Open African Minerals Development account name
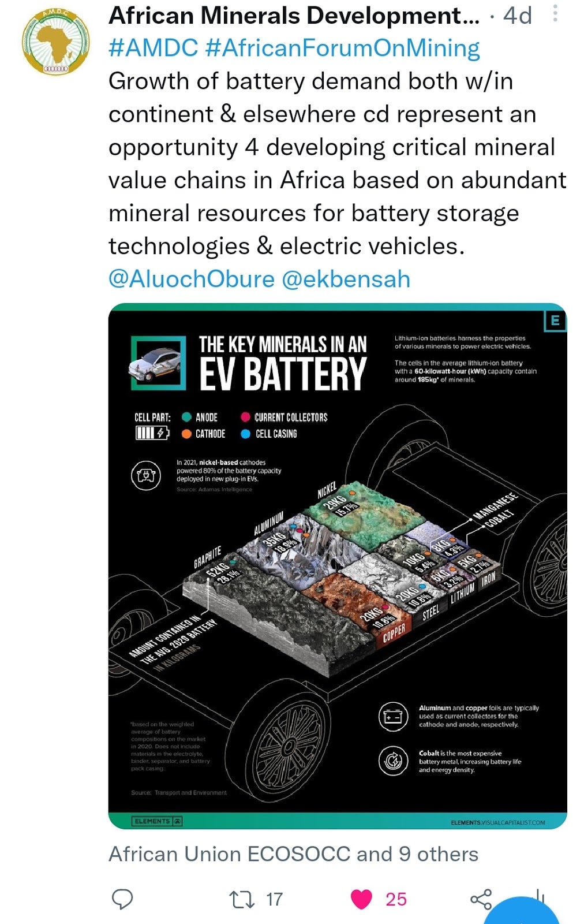Viewport: 584px width, 924px height. pos(294,16)
